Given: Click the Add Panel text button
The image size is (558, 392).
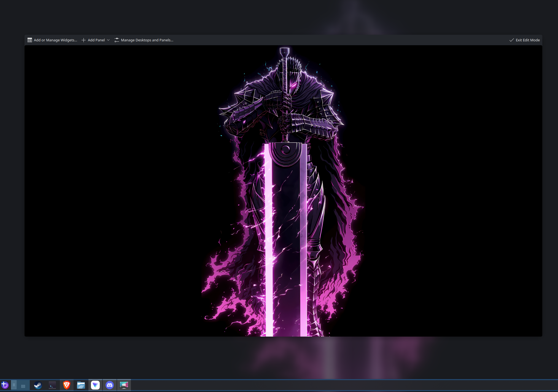Looking at the screenshot, I should [96, 40].
